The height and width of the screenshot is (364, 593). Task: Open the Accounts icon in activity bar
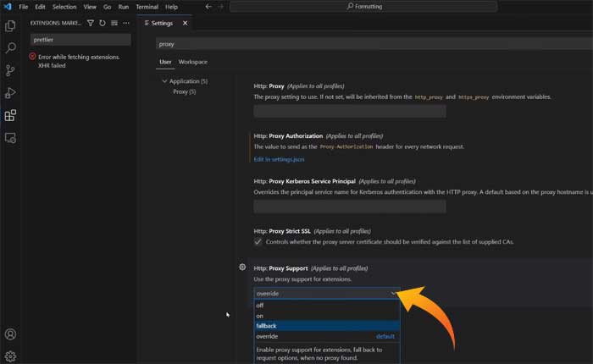tap(10, 335)
